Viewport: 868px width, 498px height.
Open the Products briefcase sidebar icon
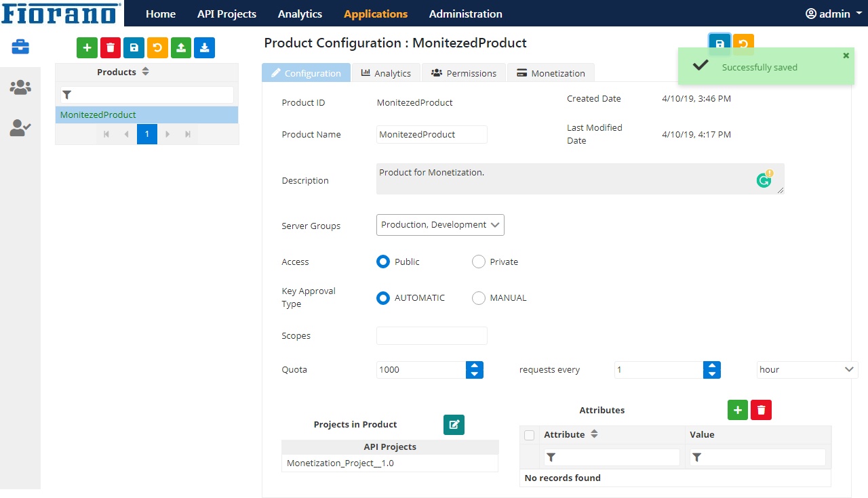[20, 47]
